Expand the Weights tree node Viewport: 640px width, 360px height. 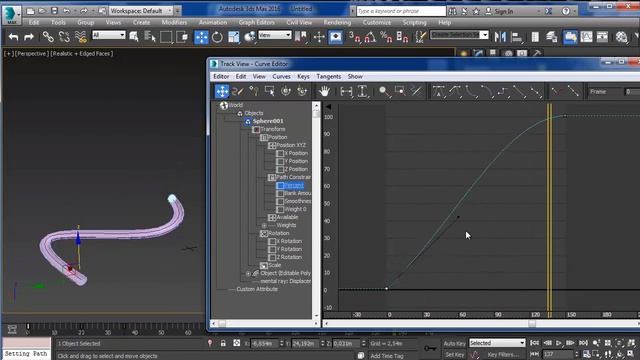[x=264, y=225]
